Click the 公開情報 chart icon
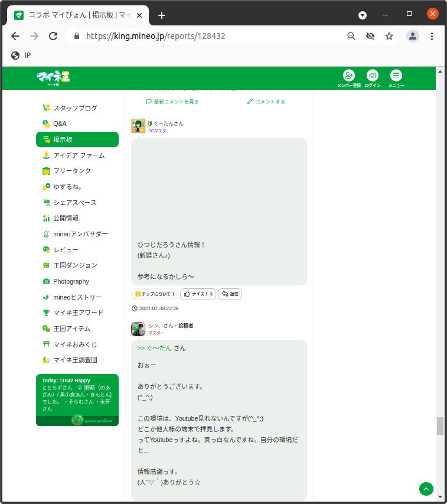This screenshot has height=504, width=447. 46,218
